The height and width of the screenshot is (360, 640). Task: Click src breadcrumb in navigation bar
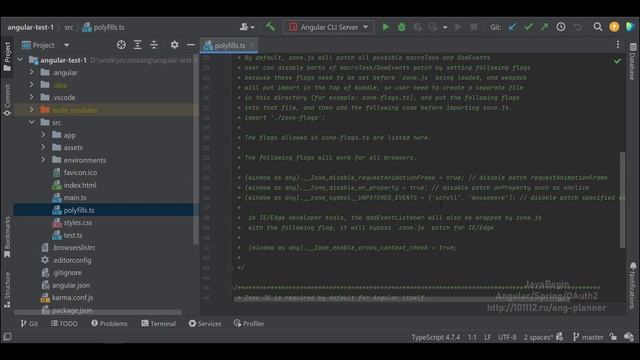[69, 27]
